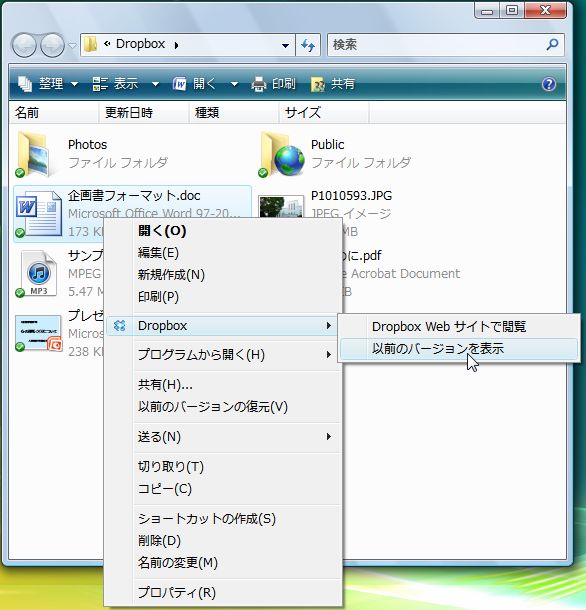Choose プロパティ(R) in the context menu
Viewport: 586px width, 610px height.
coord(224,592)
